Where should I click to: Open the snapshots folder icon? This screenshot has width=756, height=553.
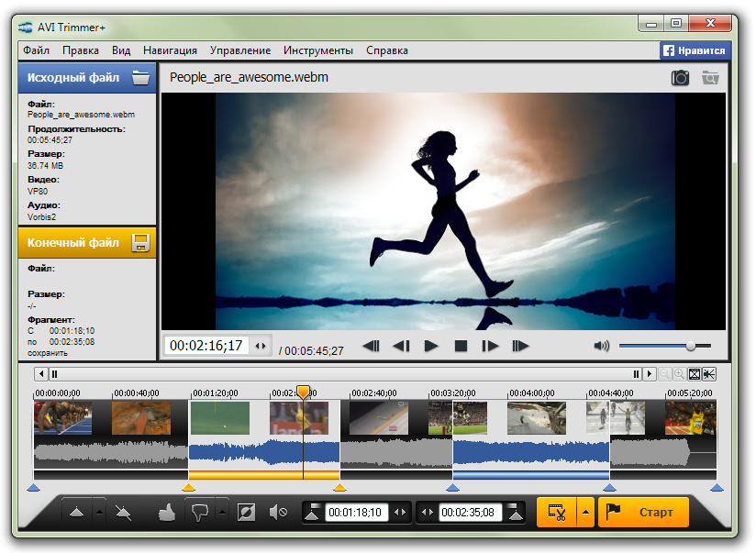click(710, 78)
